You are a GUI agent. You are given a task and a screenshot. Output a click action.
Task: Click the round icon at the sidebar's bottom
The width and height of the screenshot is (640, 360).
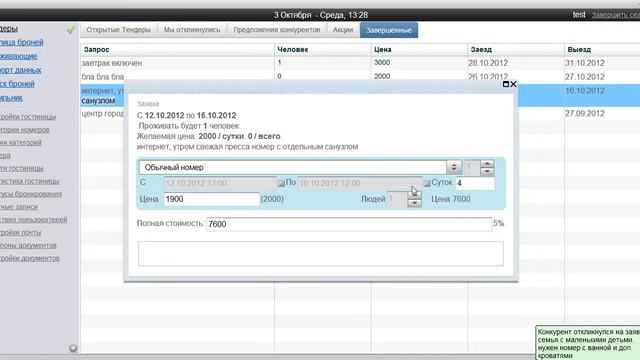coord(73,348)
